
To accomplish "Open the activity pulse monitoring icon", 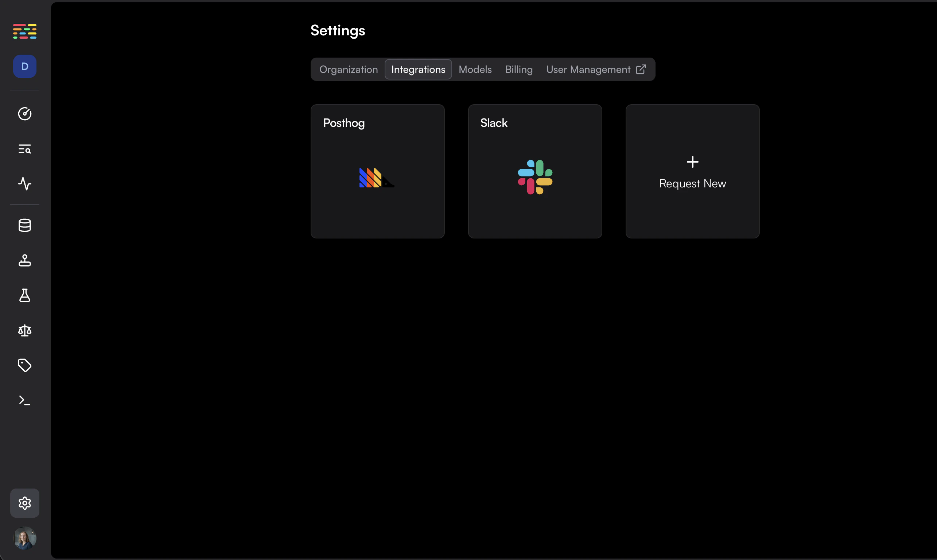I will coord(24,184).
